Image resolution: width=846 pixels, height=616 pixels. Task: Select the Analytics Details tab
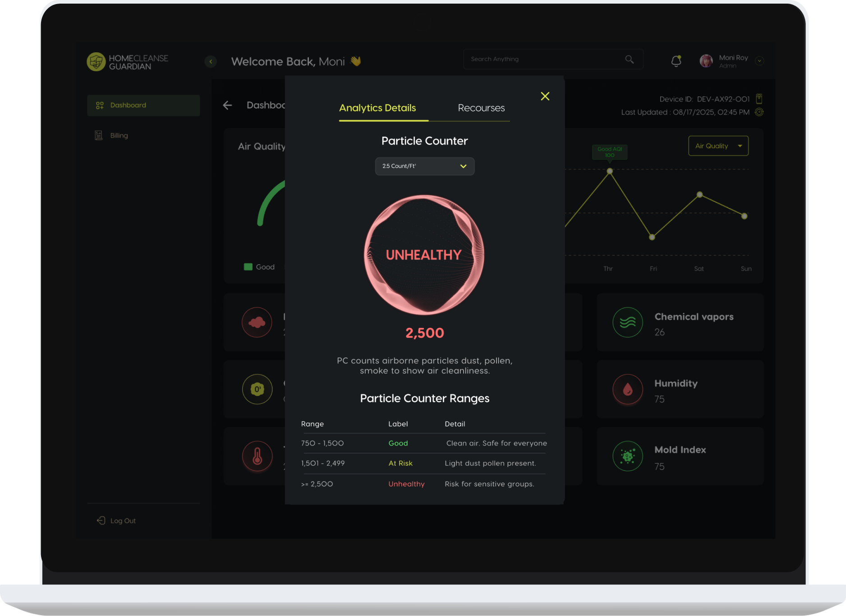click(377, 108)
